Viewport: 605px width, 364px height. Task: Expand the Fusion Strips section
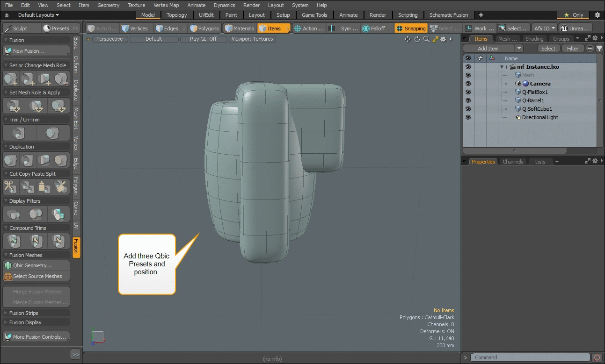[24, 313]
